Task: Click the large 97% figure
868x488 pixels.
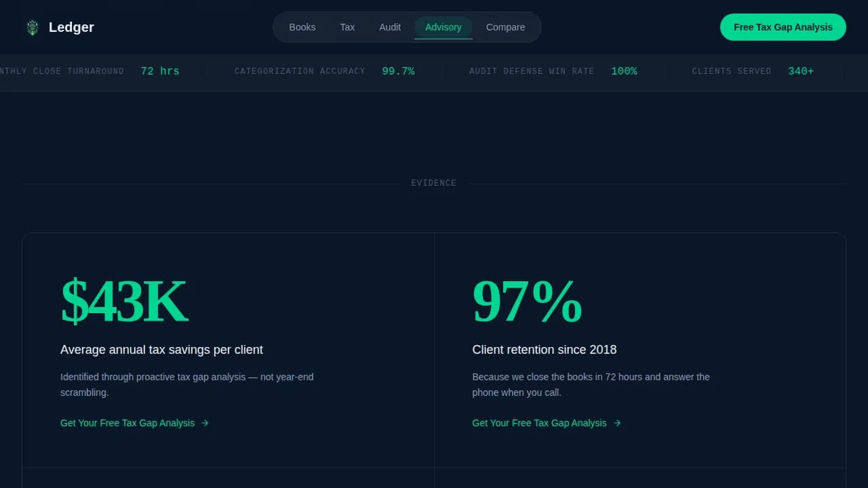Action: [x=528, y=302]
